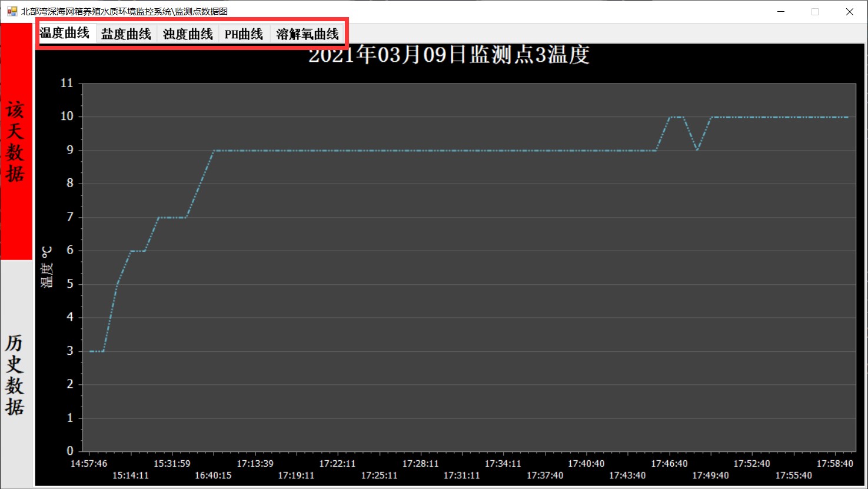Click the y-axis label 温度 ℃

47,267
